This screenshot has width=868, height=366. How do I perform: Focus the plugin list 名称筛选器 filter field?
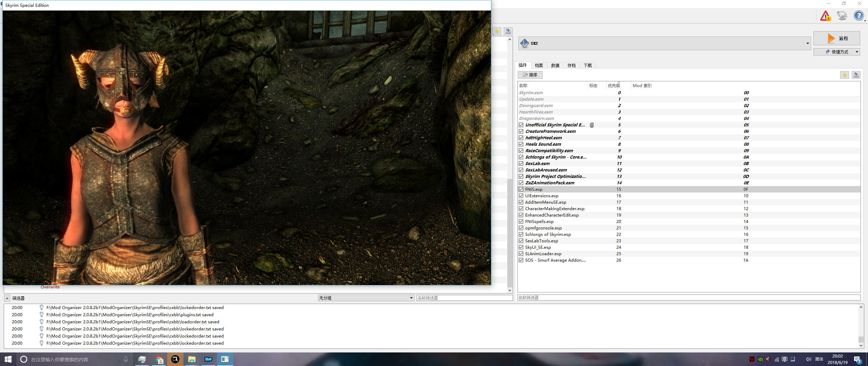coord(689,298)
